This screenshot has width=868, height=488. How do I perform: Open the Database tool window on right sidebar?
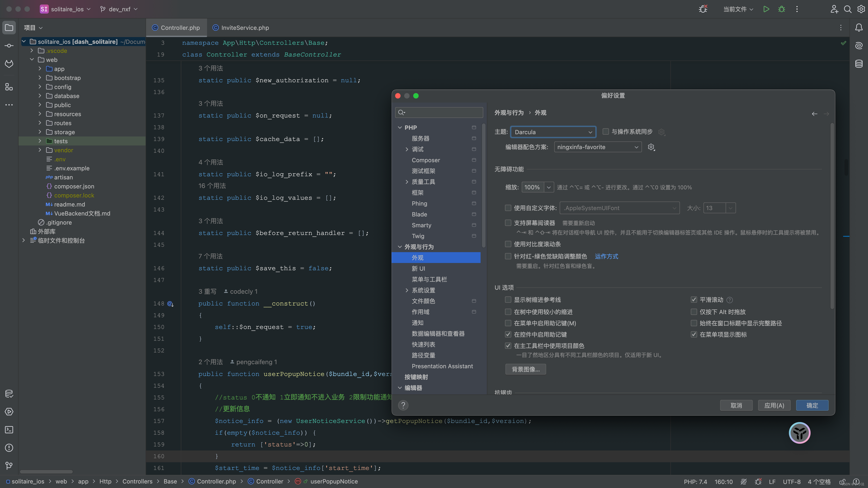point(859,64)
